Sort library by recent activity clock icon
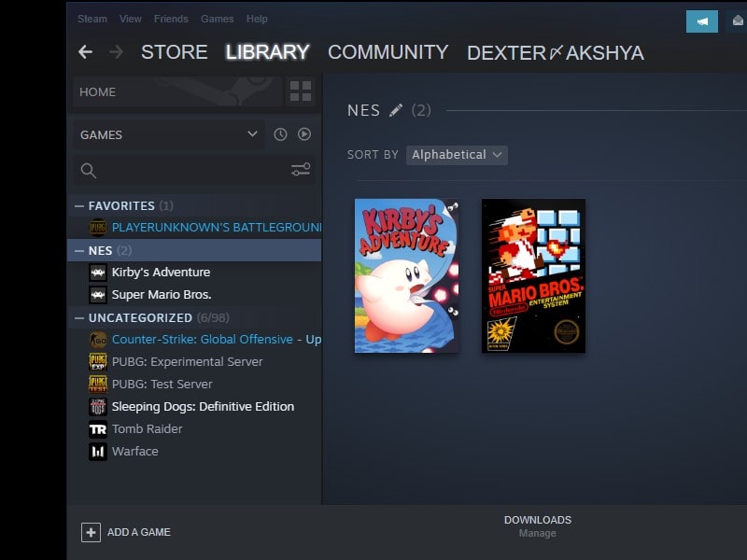Viewport: 747px width, 560px height. coord(280,134)
